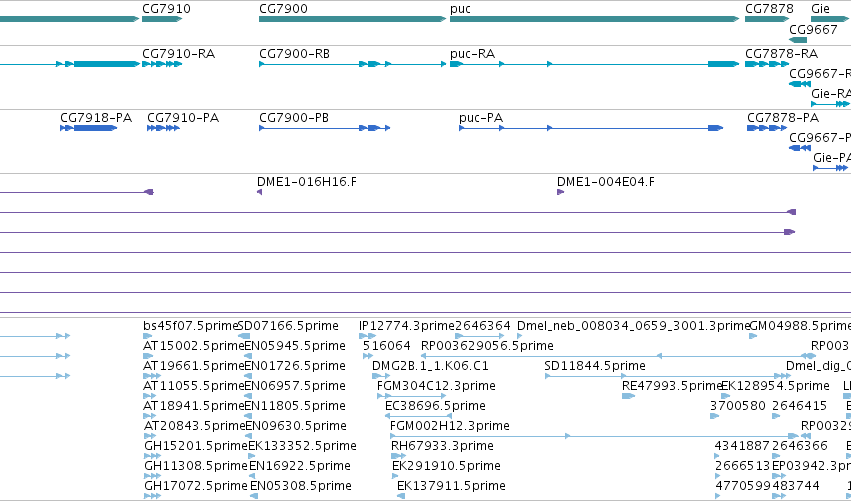
Task: Select the FGM304C12.3prime EST label
Action: point(436,386)
